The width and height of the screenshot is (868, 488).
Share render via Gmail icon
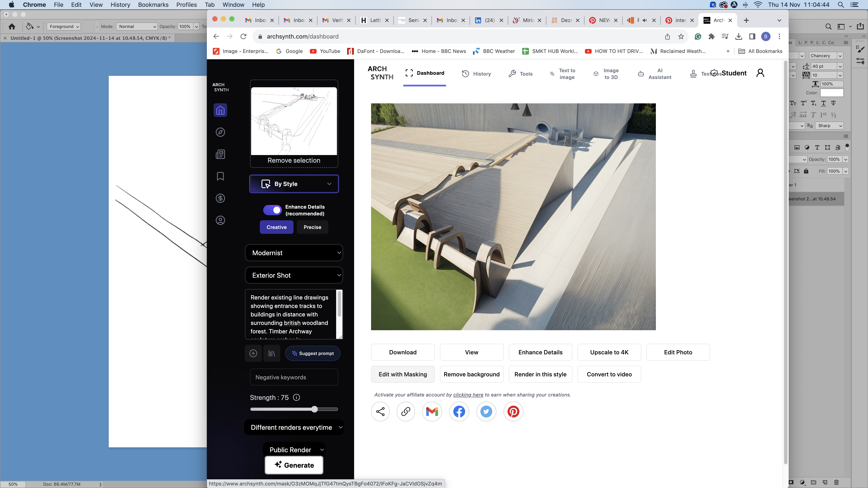pyautogui.click(x=432, y=412)
